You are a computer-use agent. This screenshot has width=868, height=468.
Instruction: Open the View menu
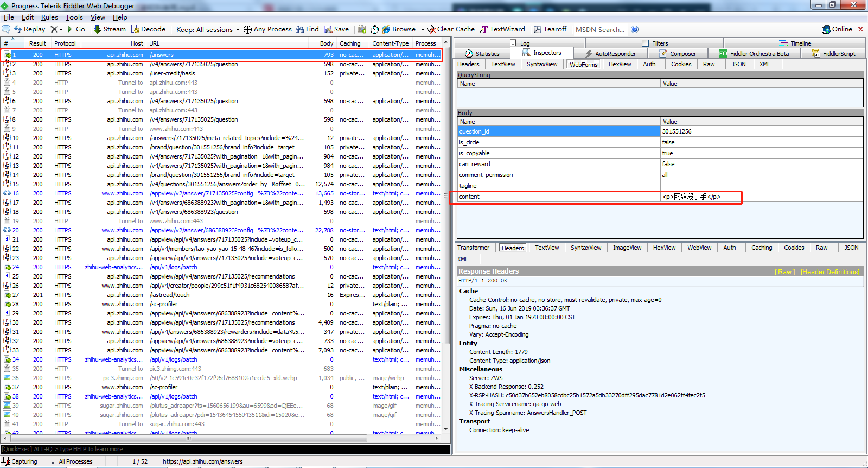tap(98, 17)
